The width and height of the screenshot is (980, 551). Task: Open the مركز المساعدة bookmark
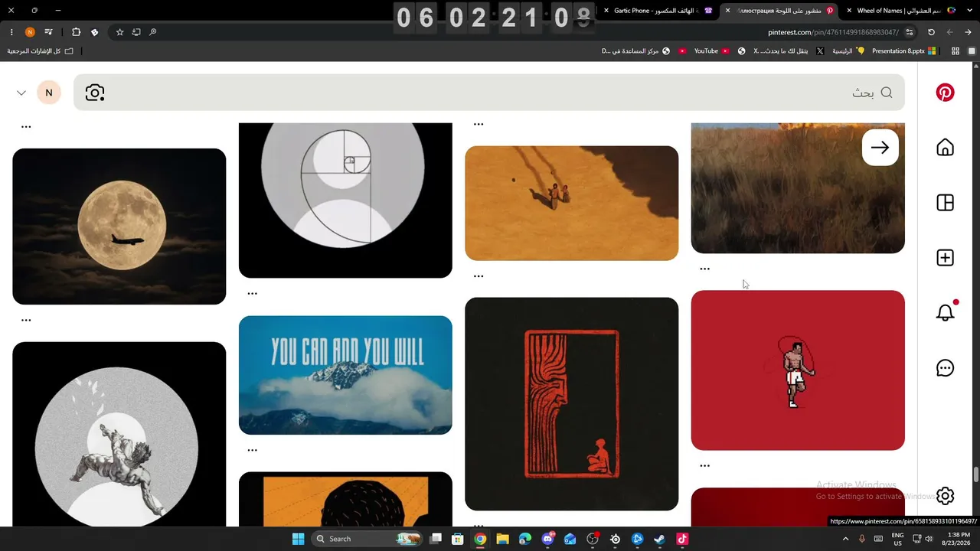(x=635, y=51)
